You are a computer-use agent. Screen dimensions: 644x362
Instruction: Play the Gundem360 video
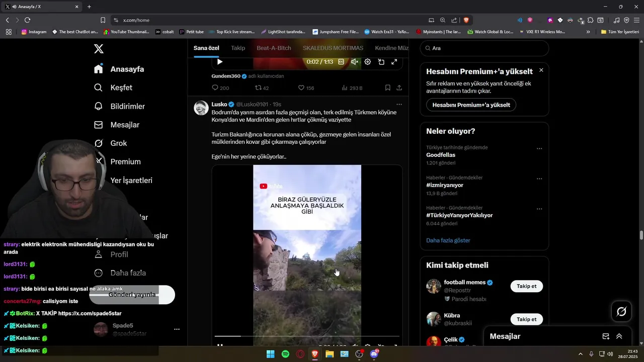click(x=219, y=62)
